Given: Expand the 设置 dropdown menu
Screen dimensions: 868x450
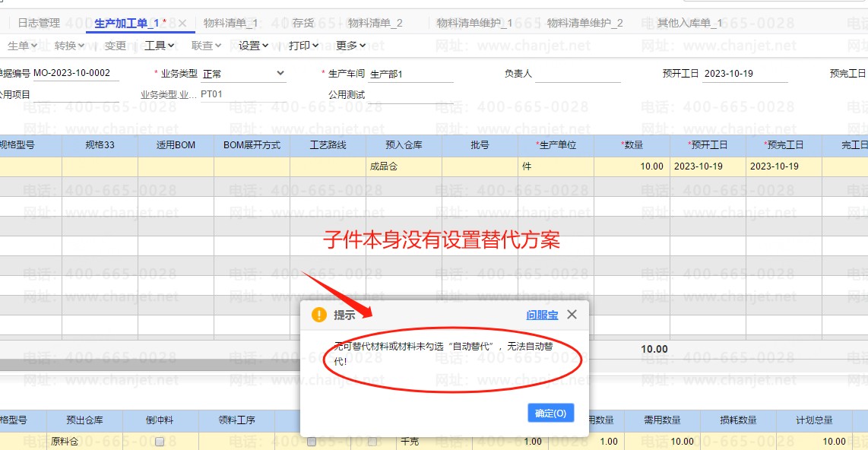Looking at the screenshot, I should [x=253, y=46].
